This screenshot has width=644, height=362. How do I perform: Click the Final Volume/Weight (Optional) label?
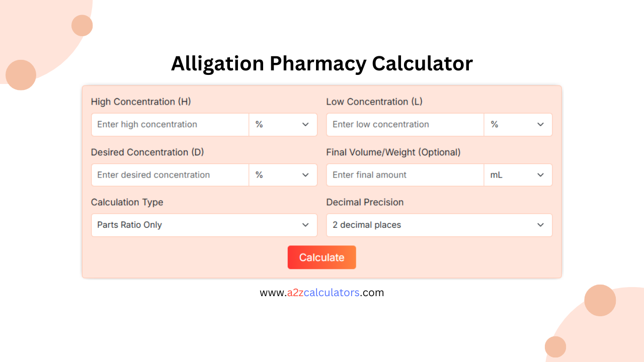394,152
